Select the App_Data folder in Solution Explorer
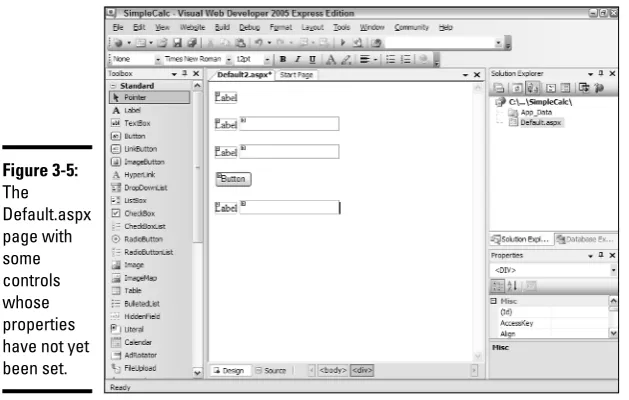629x400 pixels. pos(536,112)
